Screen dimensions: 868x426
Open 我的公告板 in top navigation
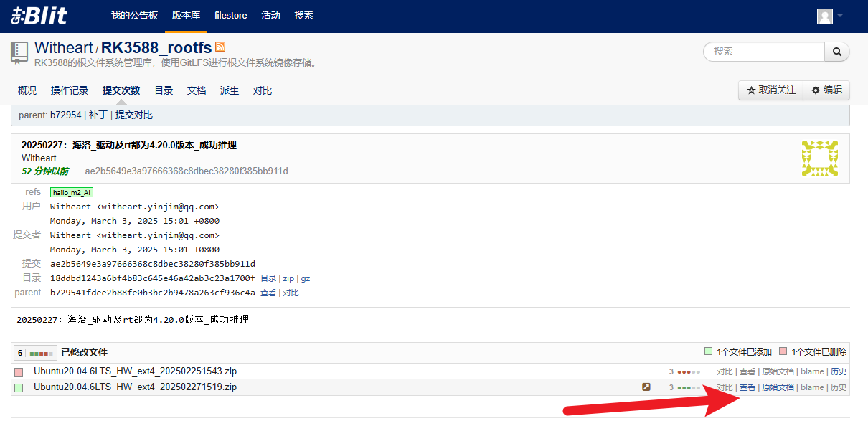pyautogui.click(x=134, y=16)
